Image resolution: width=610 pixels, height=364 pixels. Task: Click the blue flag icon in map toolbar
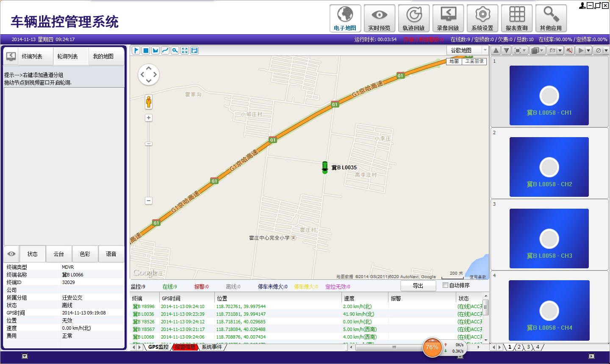click(x=136, y=50)
